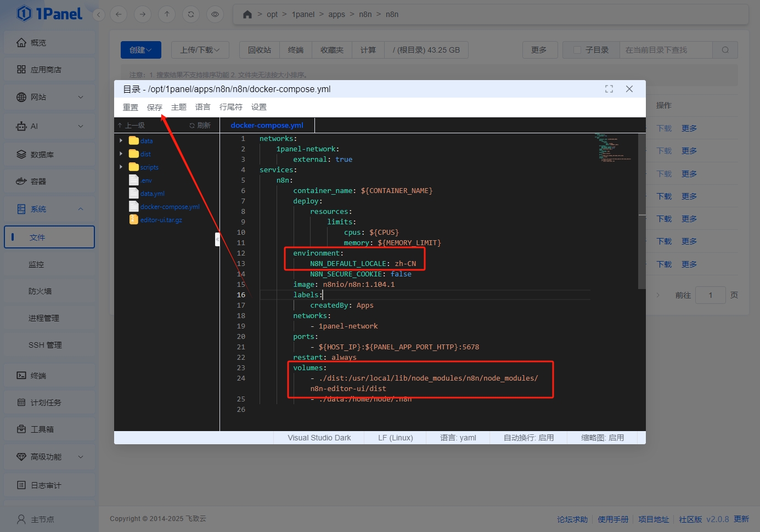Click the page number input field
Screen dimensions: 760x532
click(x=711, y=295)
